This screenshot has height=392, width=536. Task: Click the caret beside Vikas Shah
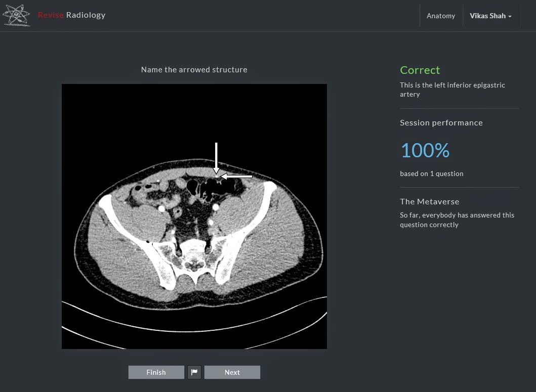tap(510, 17)
